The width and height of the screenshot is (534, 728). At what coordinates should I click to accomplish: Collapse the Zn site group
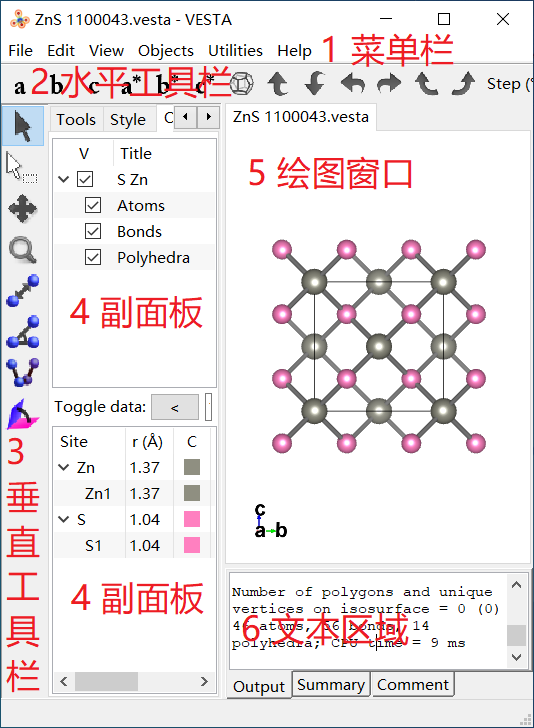(x=64, y=467)
